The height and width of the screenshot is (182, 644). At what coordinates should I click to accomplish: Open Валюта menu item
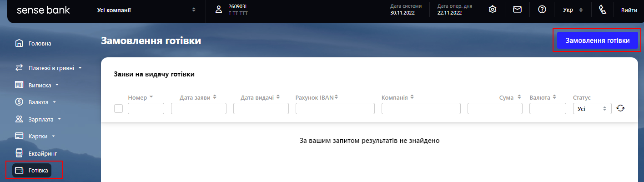point(38,102)
